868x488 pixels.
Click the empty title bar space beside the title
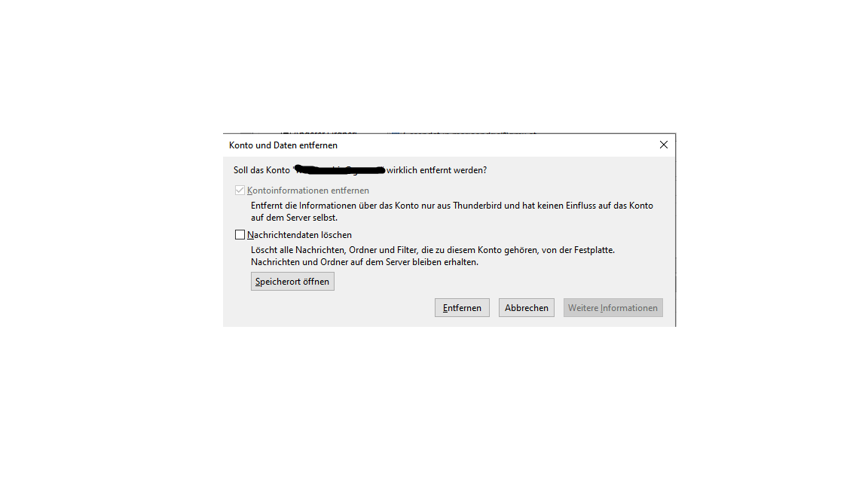tap(493, 145)
